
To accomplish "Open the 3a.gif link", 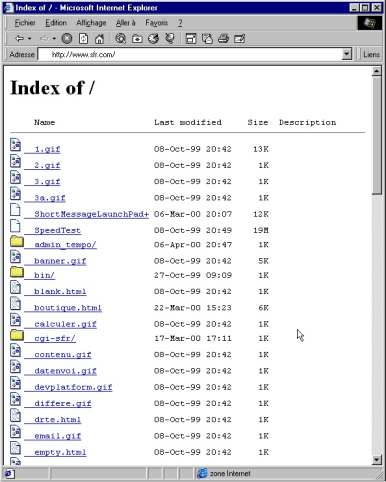I will [x=50, y=198].
